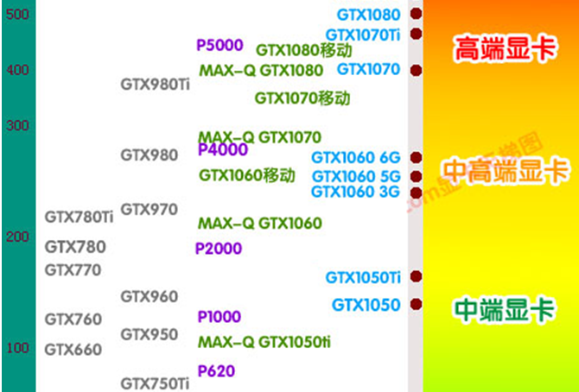Image resolution: width=579 pixels, height=392 pixels.
Task: Click the blue GTX1080 desktop card label
Action: click(x=368, y=16)
